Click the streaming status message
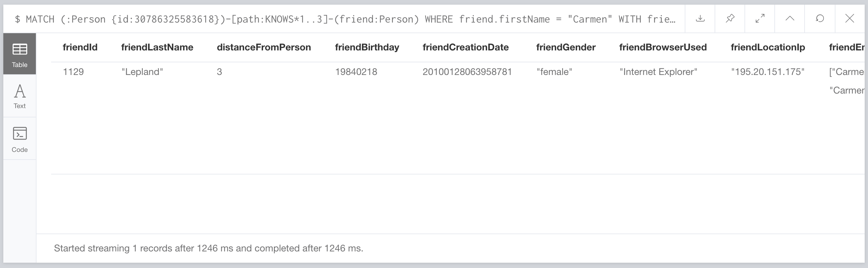The width and height of the screenshot is (868, 268). (208, 248)
